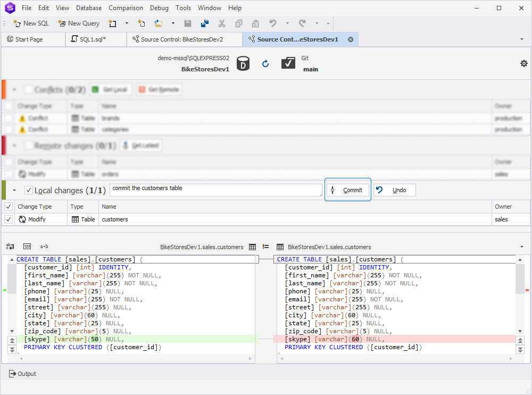This screenshot has height=395, width=532.
Task: Click the Paste icon in toolbar
Action: (x=255, y=23)
